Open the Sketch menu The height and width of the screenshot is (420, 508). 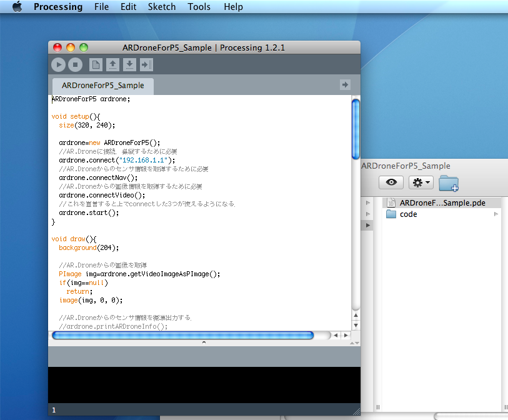coord(162,6)
